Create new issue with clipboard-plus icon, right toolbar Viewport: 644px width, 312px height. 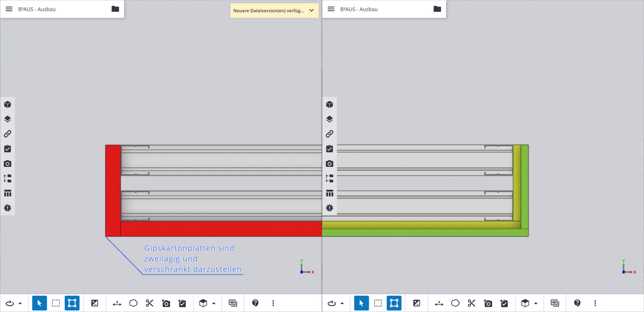[x=504, y=303]
